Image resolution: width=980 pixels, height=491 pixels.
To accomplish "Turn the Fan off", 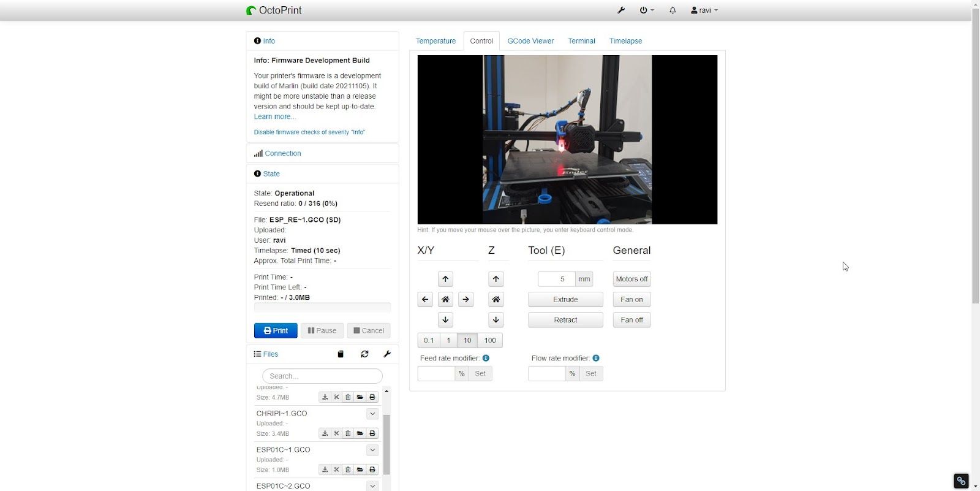I will click(631, 320).
